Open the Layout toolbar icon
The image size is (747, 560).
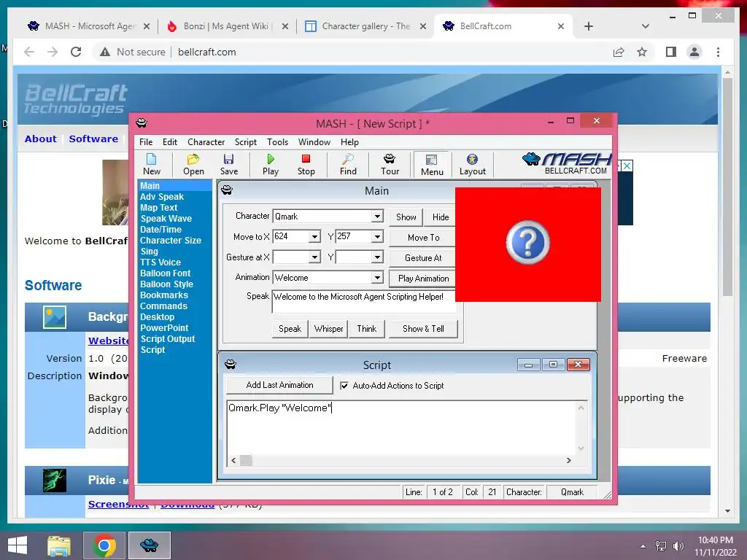pos(472,164)
